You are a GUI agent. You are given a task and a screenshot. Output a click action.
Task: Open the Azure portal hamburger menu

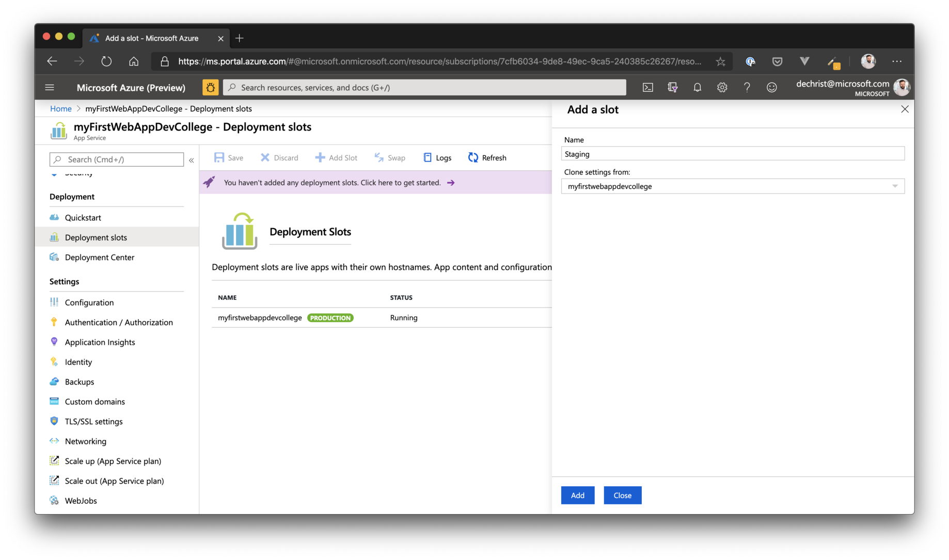point(50,88)
